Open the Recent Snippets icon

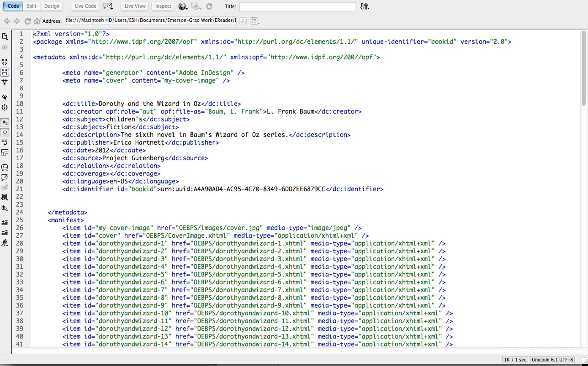tap(5, 197)
